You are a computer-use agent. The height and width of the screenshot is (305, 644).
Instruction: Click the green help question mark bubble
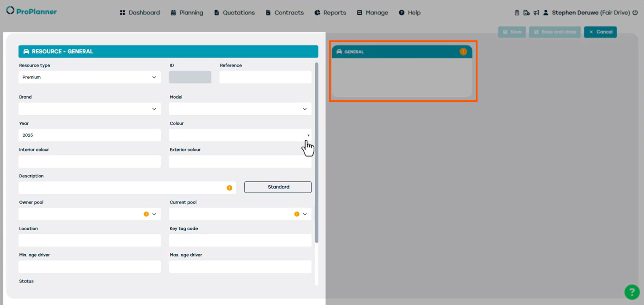632,292
